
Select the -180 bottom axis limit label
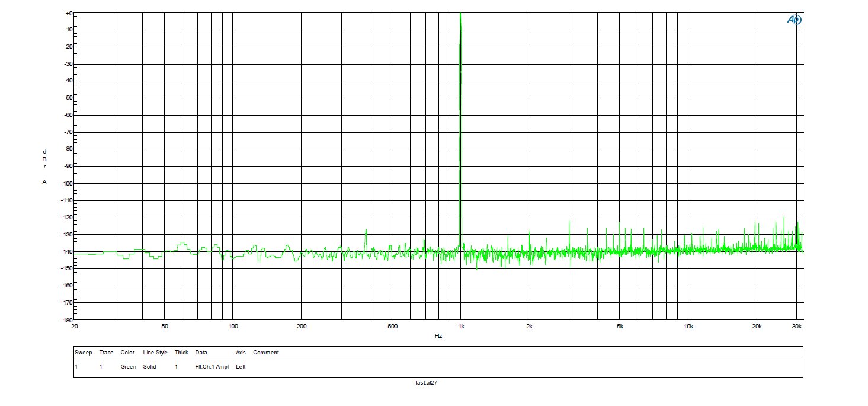pos(66,319)
